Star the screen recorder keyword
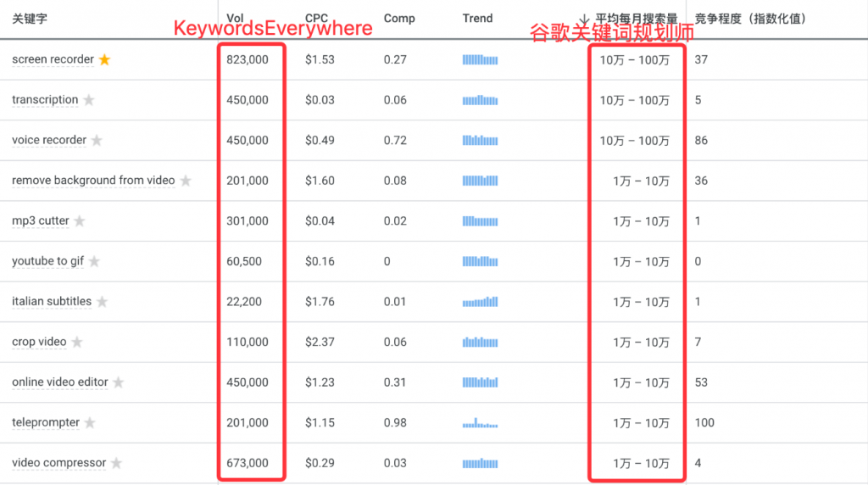The width and height of the screenshot is (868, 485). click(104, 59)
